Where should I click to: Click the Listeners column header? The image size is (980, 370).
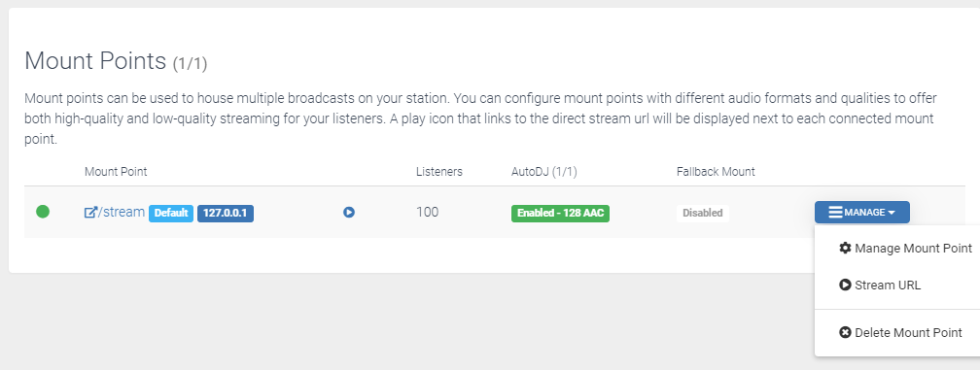[439, 171]
